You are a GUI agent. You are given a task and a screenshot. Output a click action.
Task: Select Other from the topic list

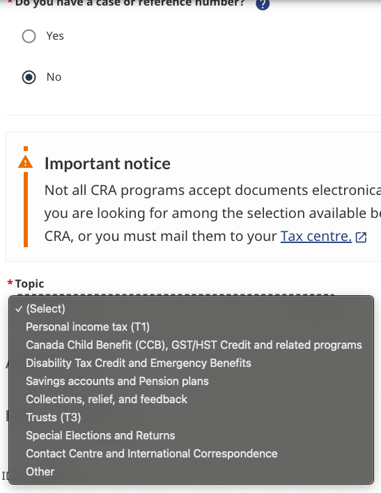tap(191, 472)
